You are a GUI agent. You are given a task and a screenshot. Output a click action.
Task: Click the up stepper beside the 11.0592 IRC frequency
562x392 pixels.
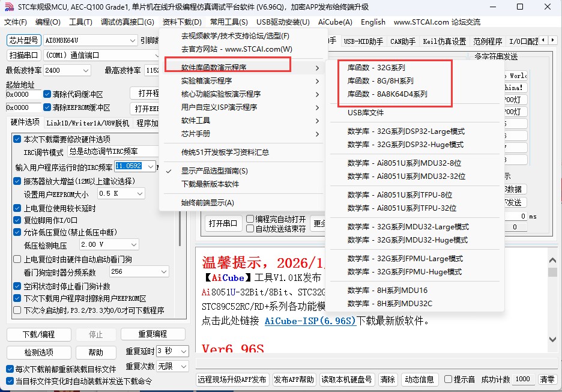pyautogui.click(x=151, y=166)
